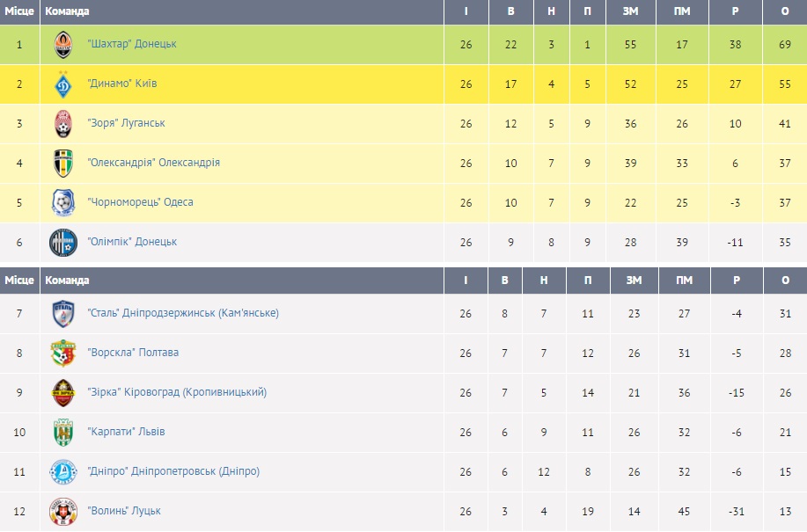Open the "Волинь" Луцьк team link
The width and height of the screenshot is (807, 532).
click(x=124, y=511)
